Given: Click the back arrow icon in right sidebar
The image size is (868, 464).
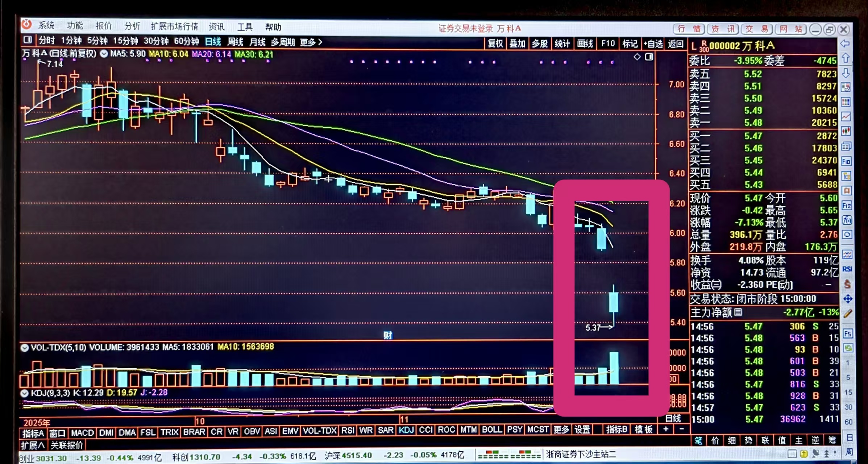Looking at the screenshot, I should click(845, 43).
